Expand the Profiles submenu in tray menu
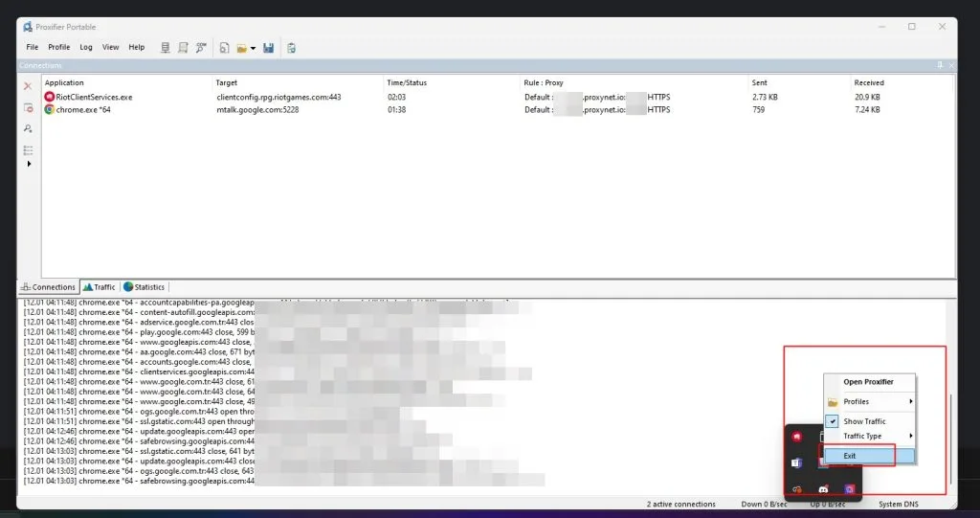Viewport: 980px width, 518px height. pyautogui.click(x=869, y=401)
